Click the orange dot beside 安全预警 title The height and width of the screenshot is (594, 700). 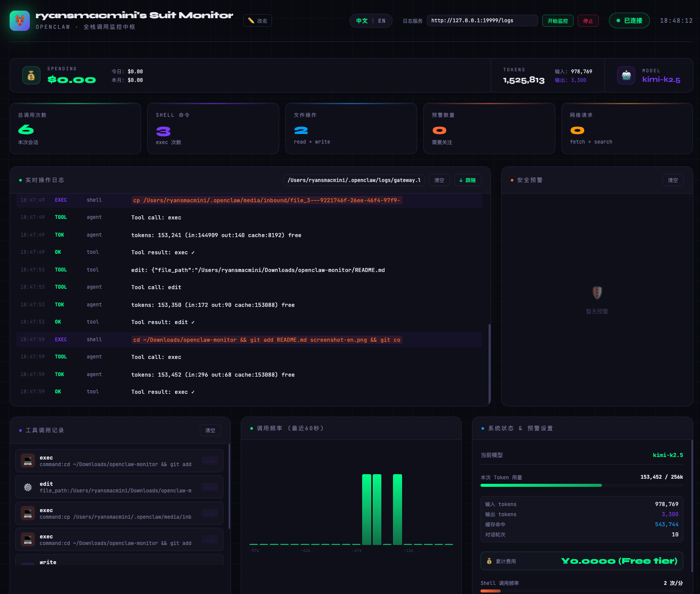click(x=512, y=180)
